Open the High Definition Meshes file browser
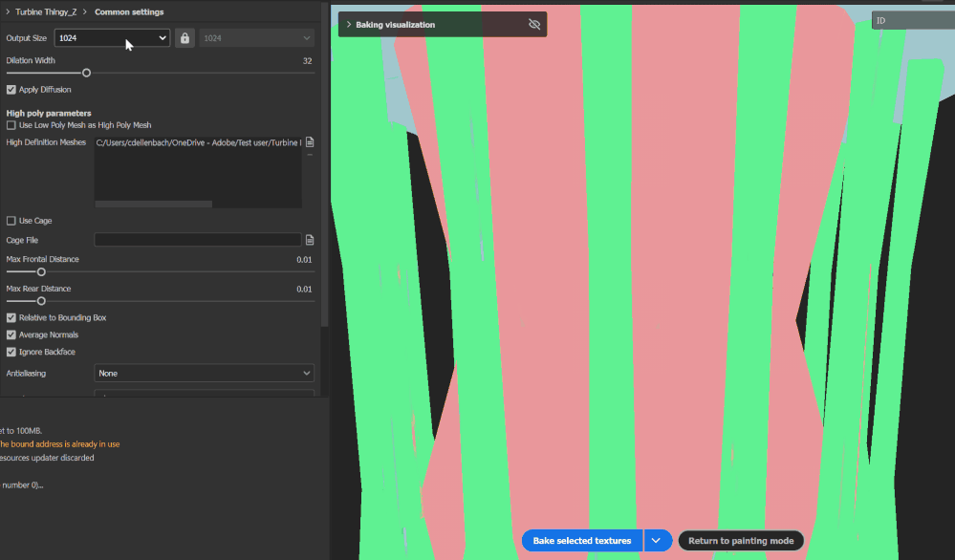 click(x=309, y=141)
